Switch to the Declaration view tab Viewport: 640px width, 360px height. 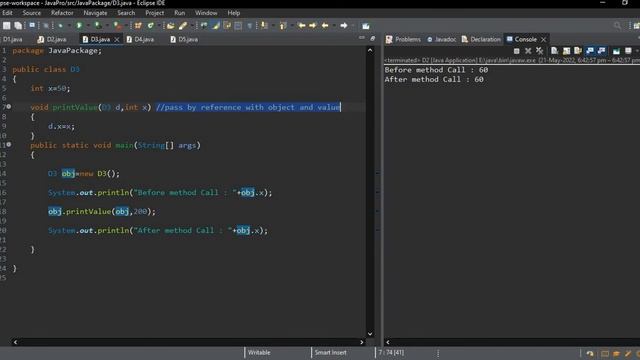point(481,39)
